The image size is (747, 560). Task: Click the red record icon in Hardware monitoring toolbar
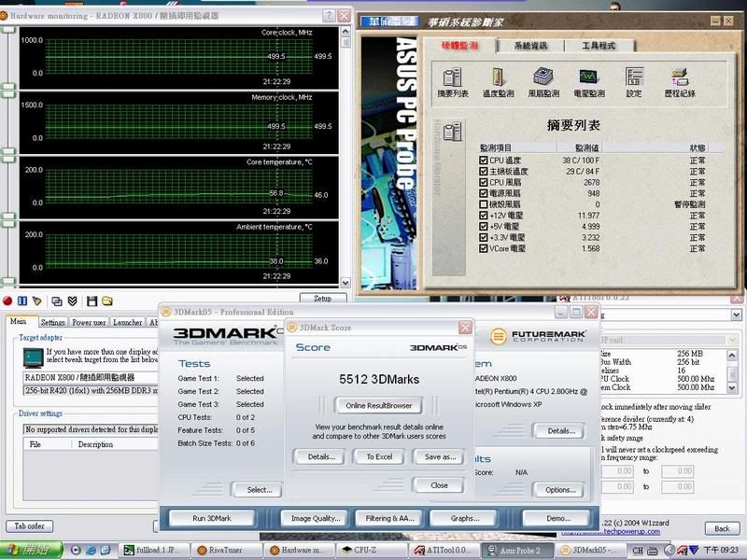pos(7,301)
